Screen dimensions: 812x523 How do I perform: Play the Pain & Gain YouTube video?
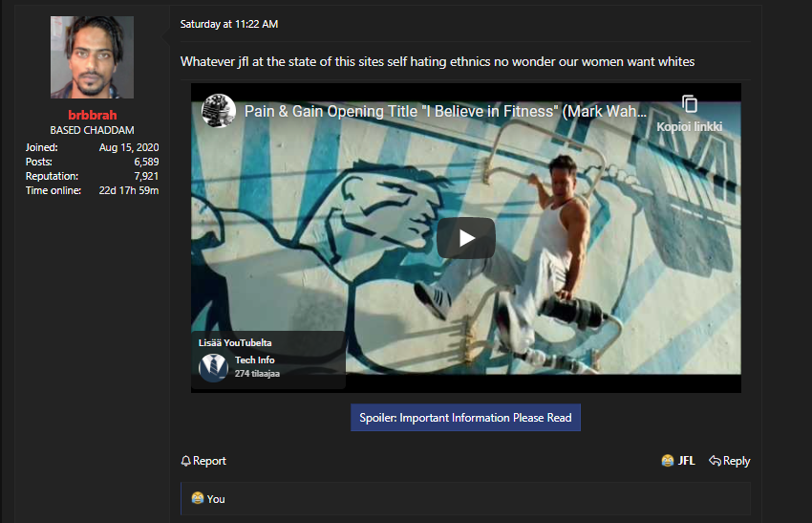click(466, 238)
